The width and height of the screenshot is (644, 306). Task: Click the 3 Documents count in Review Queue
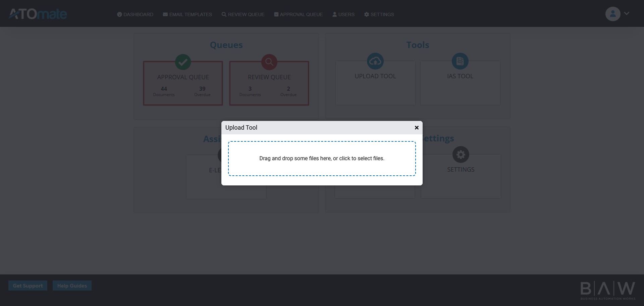[250, 91]
